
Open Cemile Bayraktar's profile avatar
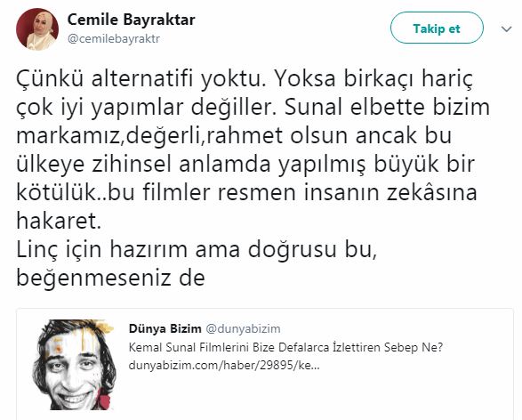coord(37,29)
